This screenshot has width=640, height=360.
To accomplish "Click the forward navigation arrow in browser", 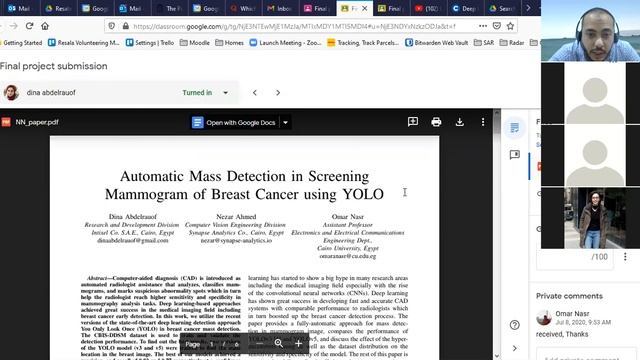I will coord(13,26).
